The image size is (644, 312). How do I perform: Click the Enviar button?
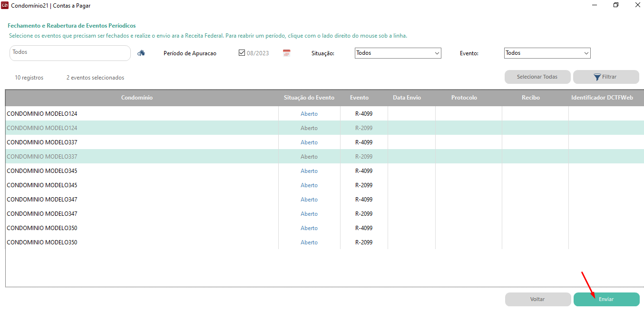(x=606, y=299)
